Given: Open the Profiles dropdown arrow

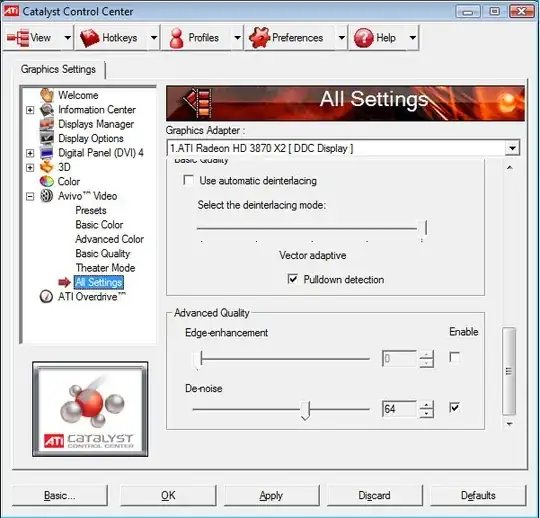Looking at the screenshot, I should point(237,38).
